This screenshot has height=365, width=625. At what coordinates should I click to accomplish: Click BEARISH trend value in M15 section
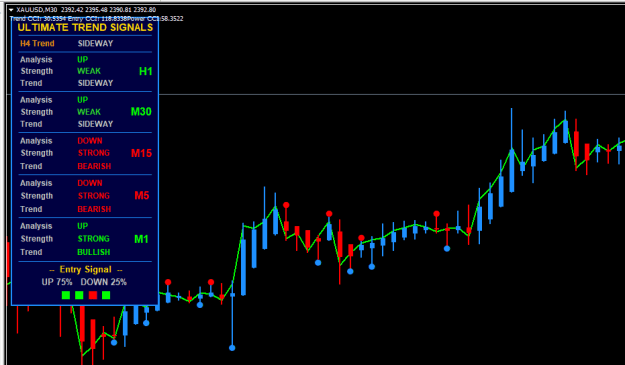[94, 166]
